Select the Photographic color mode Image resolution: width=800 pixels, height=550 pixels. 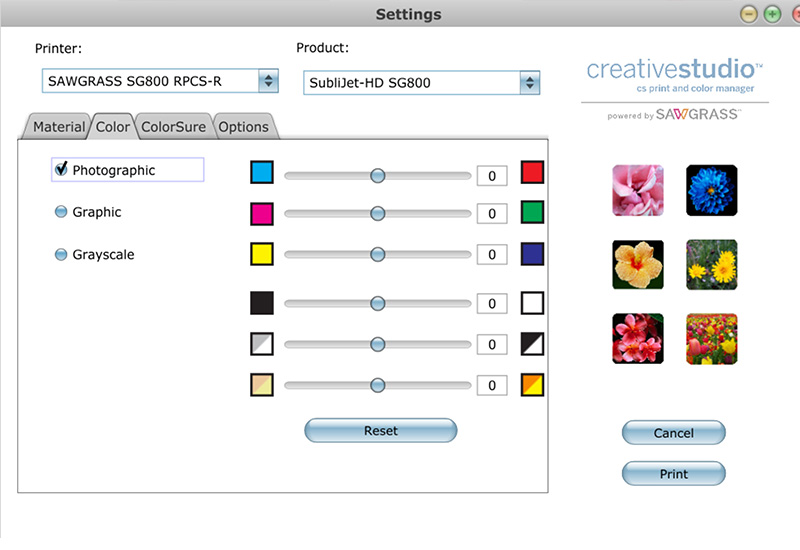[61, 170]
